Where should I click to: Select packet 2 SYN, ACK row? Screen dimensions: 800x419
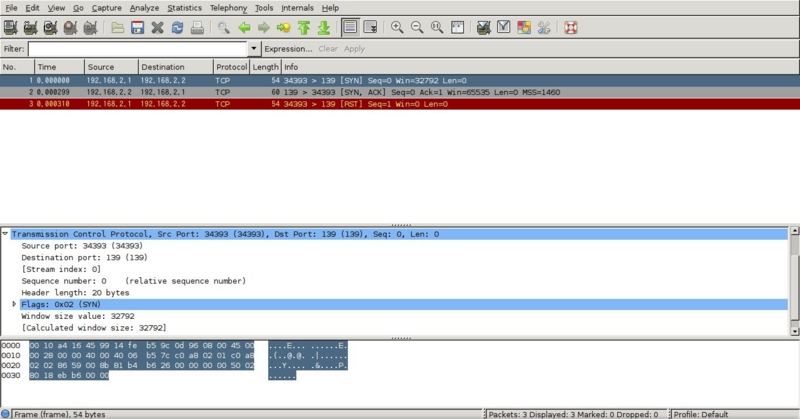pyautogui.click(x=400, y=92)
